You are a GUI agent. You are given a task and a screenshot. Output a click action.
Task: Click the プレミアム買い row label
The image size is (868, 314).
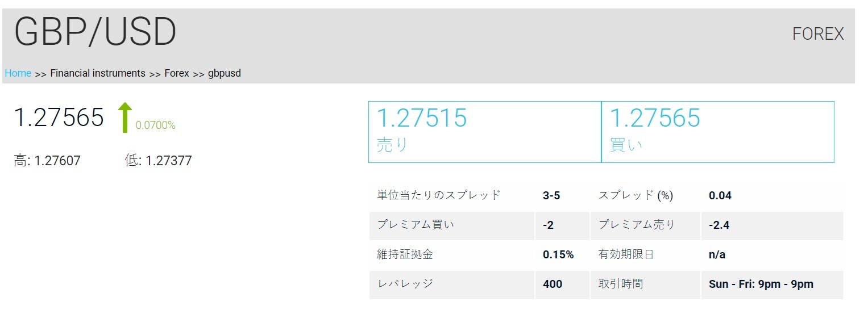(x=416, y=225)
